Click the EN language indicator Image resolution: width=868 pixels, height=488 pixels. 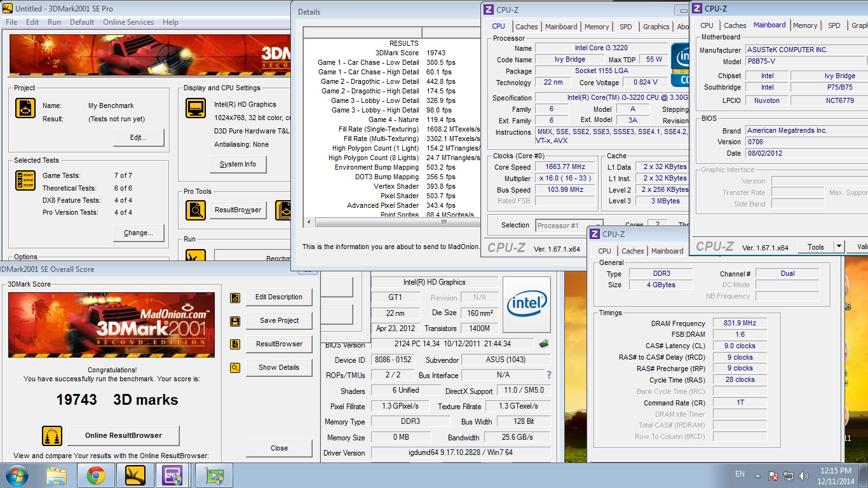click(x=740, y=474)
